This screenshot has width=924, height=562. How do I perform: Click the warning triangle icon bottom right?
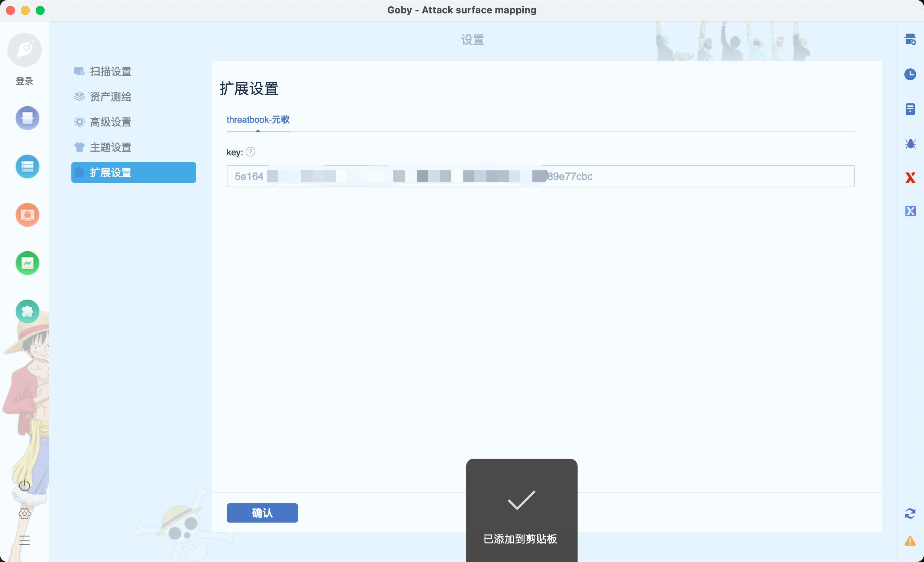click(x=911, y=541)
